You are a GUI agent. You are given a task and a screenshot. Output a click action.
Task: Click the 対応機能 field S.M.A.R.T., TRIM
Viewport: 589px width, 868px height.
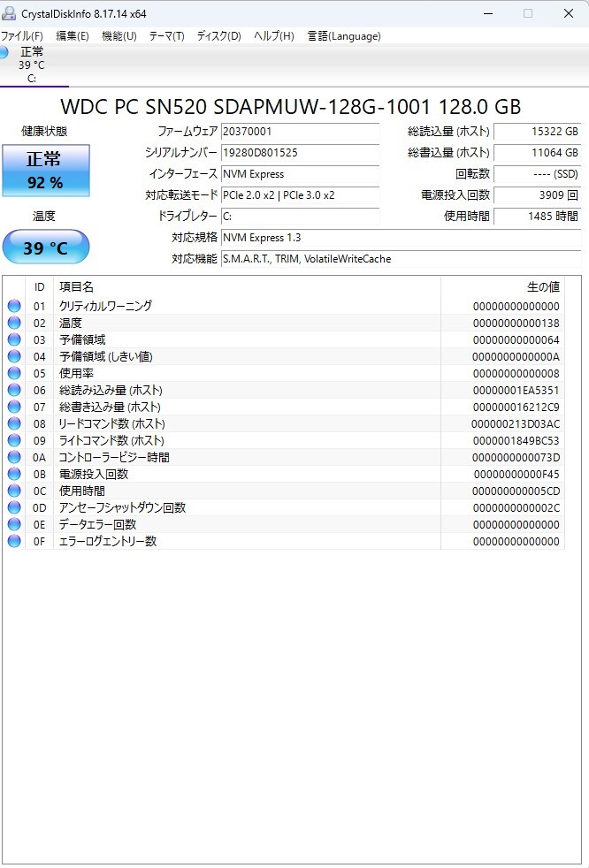[401, 258]
